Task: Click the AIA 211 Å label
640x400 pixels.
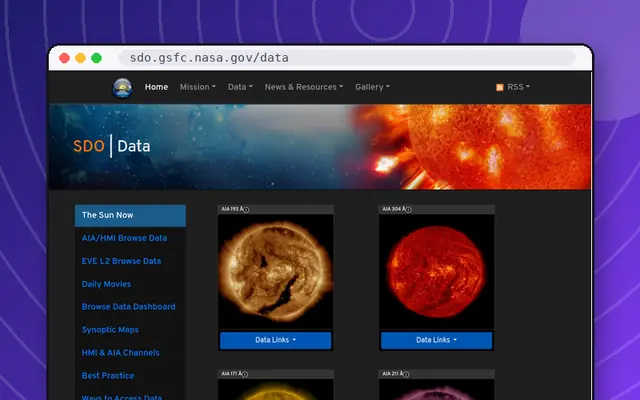Action: pyautogui.click(x=393, y=374)
